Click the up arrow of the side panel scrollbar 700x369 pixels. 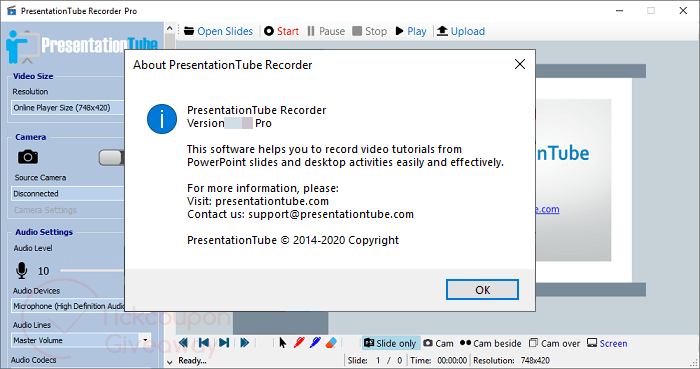pyautogui.click(x=170, y=28)
